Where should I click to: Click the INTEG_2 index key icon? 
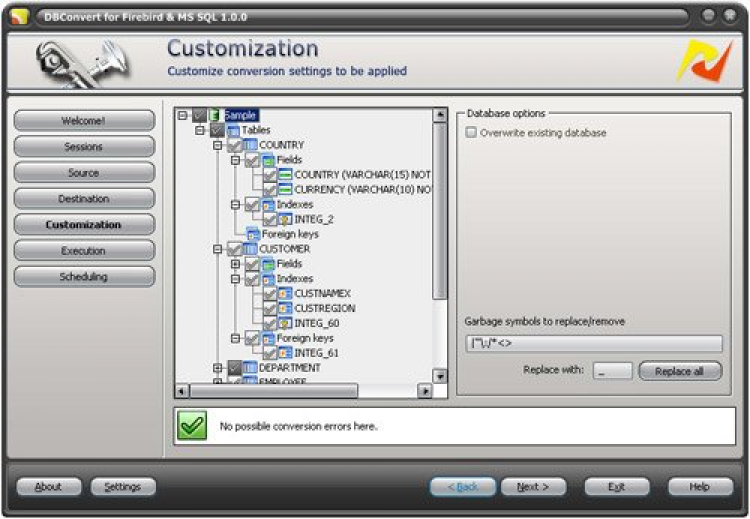(x=286, y=220)
